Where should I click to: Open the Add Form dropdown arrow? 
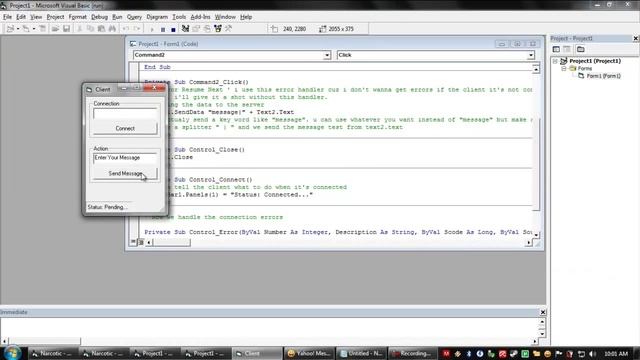33,29
